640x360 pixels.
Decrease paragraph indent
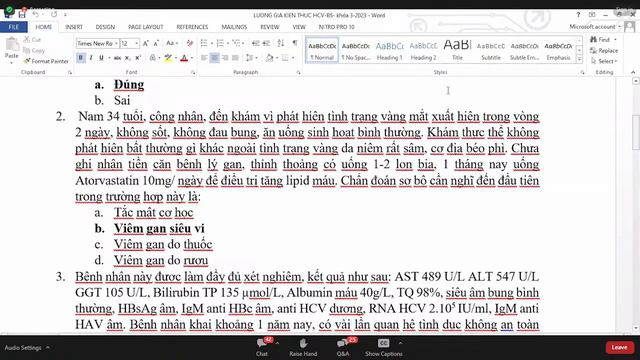pos(256,43)
